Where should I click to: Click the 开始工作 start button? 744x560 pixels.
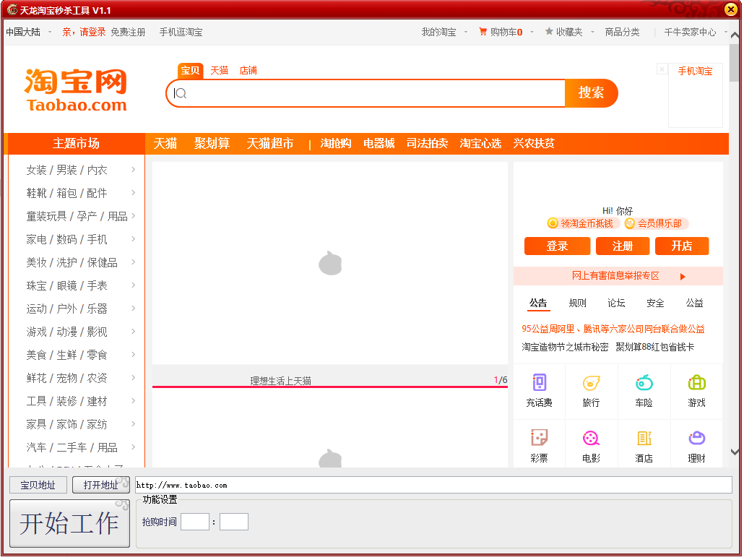pos(69,523)
